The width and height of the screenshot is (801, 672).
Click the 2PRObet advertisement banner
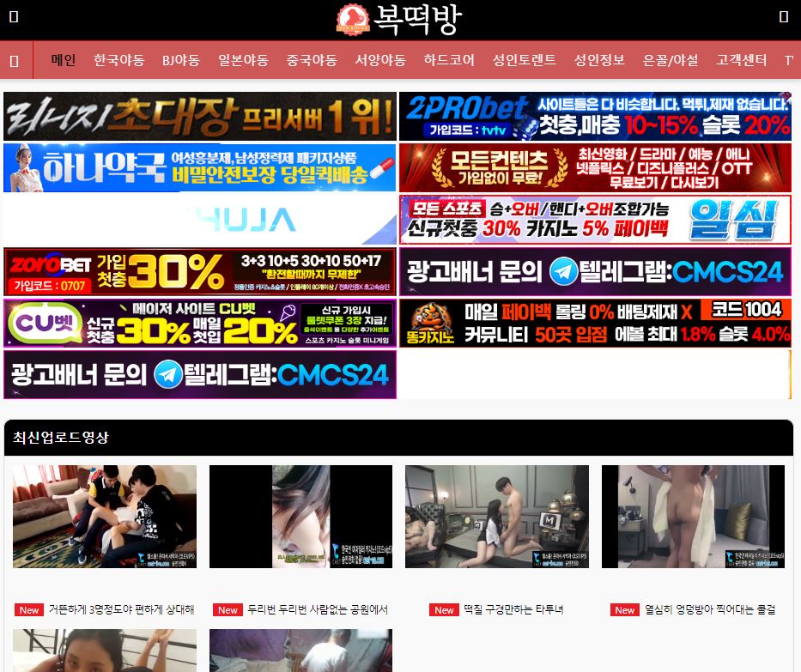point(595,117)
